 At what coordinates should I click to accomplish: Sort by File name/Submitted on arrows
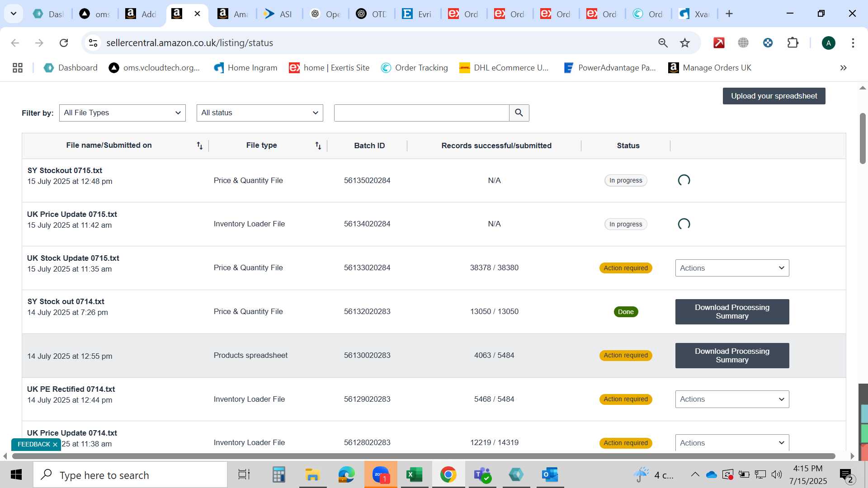tap(199, 145)
